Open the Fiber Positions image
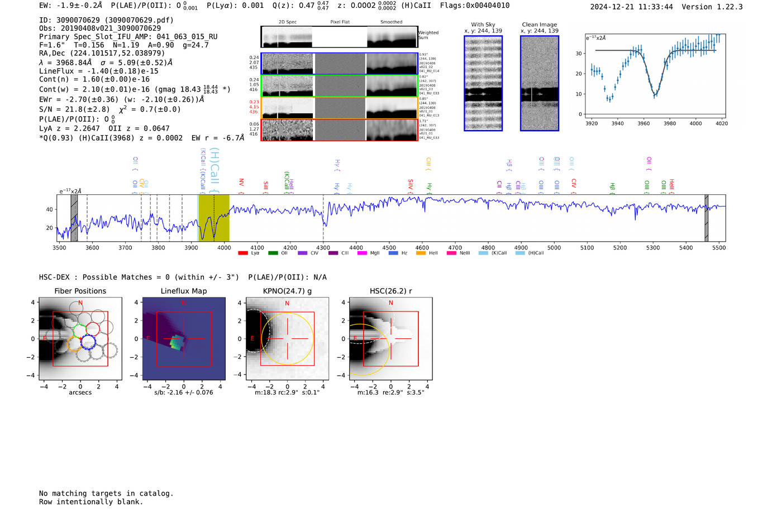 point(80,339)
